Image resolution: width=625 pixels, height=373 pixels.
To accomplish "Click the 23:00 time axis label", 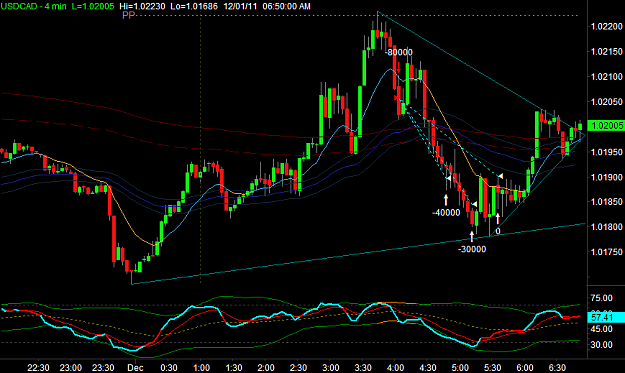I will tap(71, 368).
